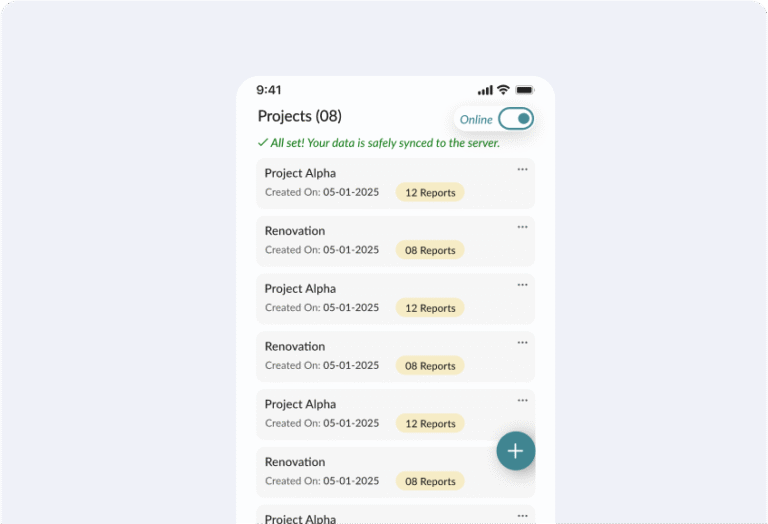The image size is (768, 524).
Task: Click the Projects (08) heading
Action: (300, 117)
